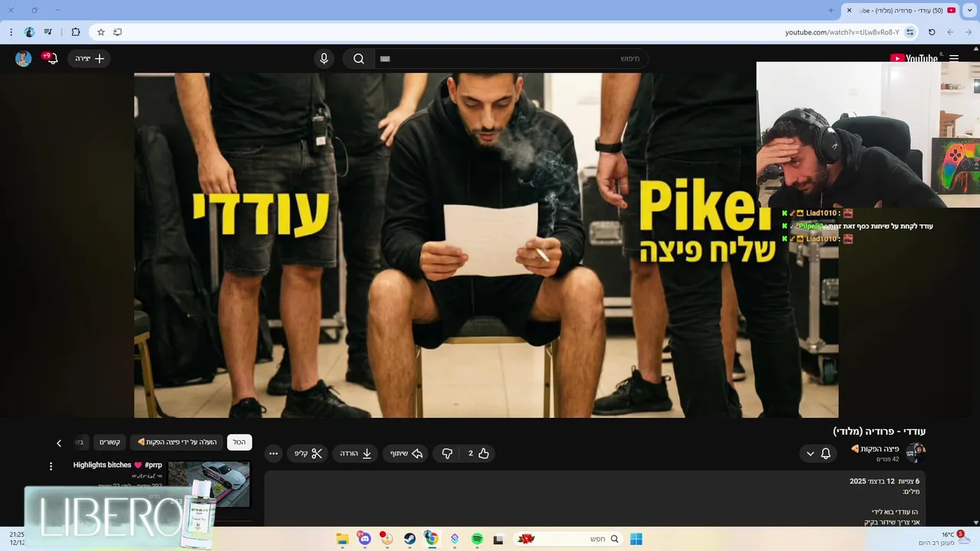Share the video via שיתוף button

[x=406, y=453]
